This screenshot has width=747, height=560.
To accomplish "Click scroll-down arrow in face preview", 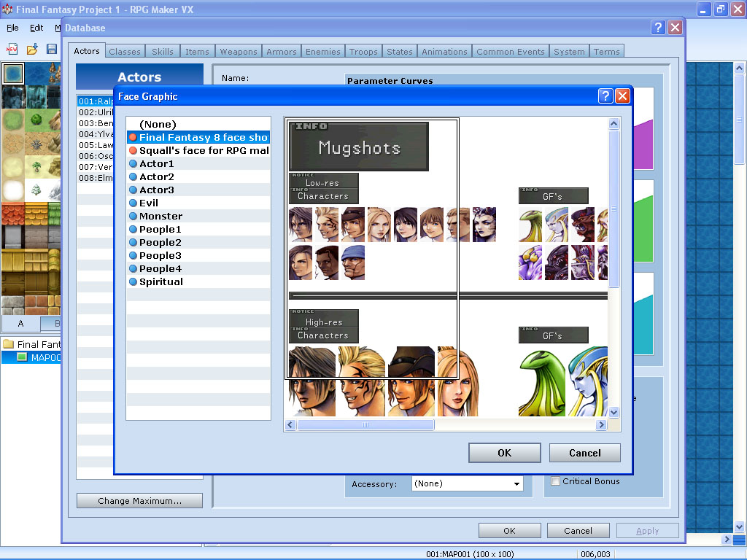I will [x=614, y=413].
